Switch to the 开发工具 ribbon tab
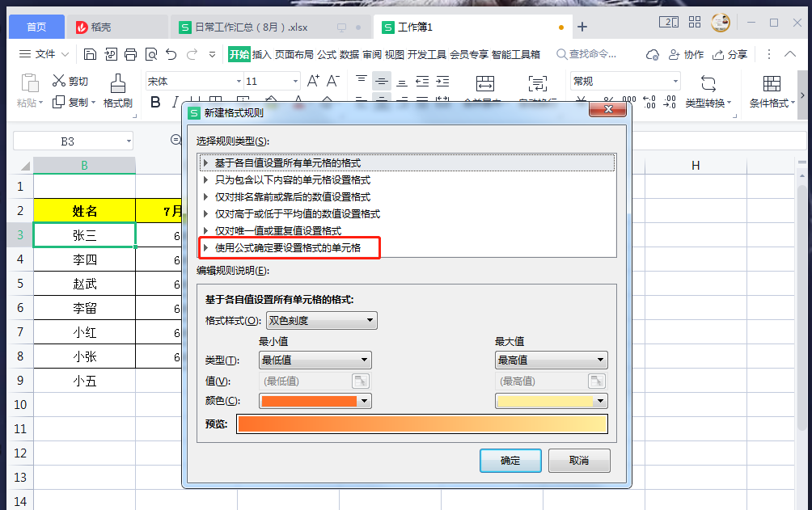 click(427, 54)
